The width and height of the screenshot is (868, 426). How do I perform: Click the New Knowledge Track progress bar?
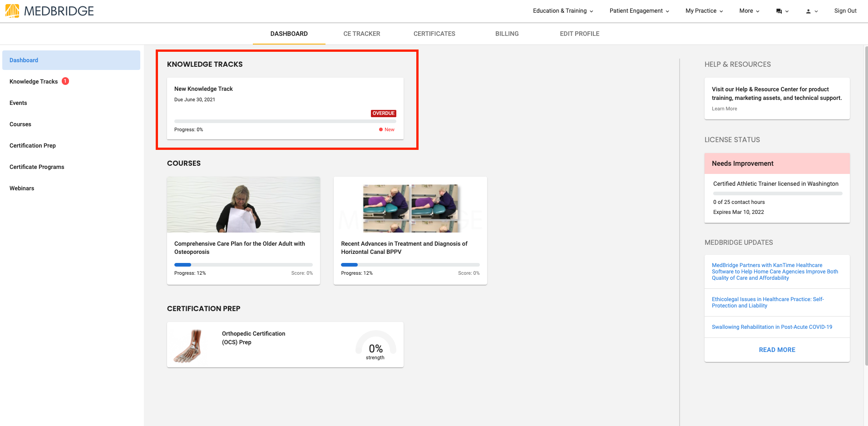(285, 121)
